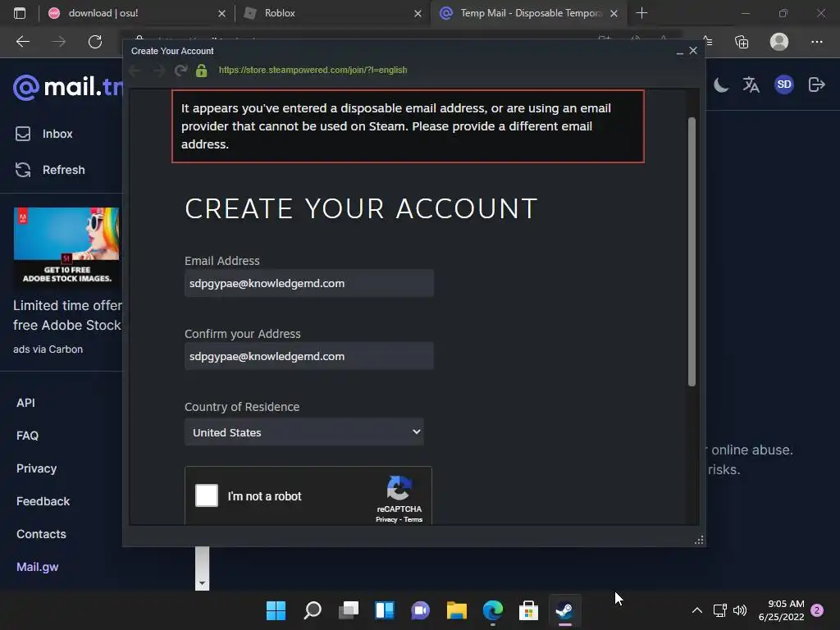
Task: Open the clock and date panel
Action: (x=782, y=610)
